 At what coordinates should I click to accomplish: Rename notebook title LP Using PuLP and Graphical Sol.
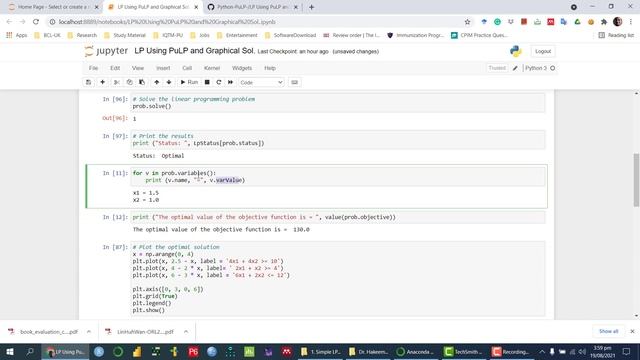[194, 51]
